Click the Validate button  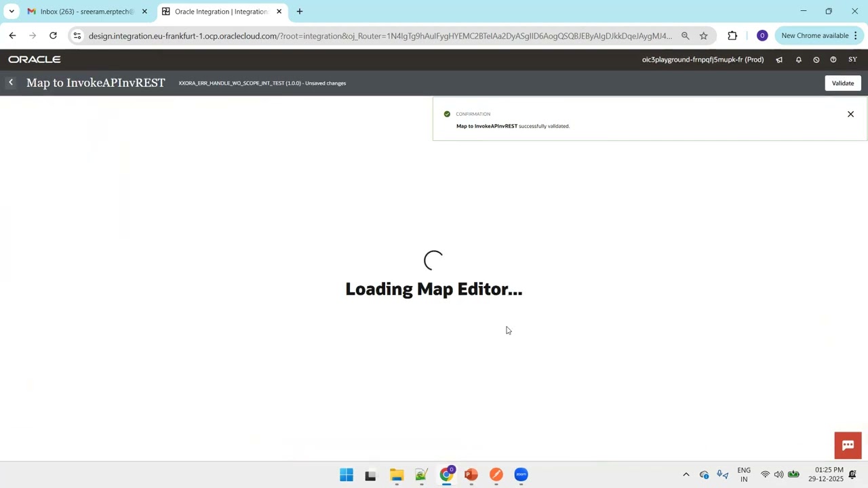[x=843, y=83]
